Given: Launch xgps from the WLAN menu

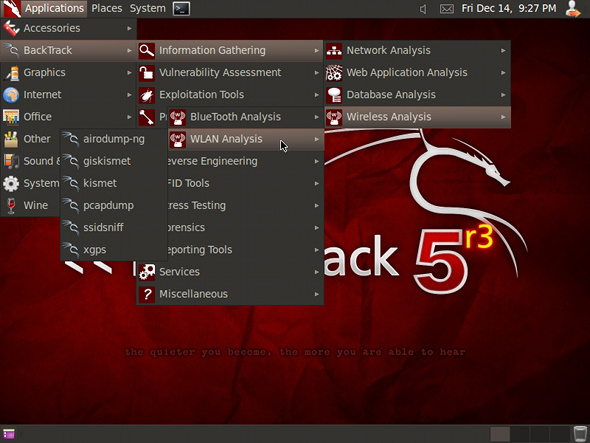Looking at the screenshot, I should coord(114,250).
